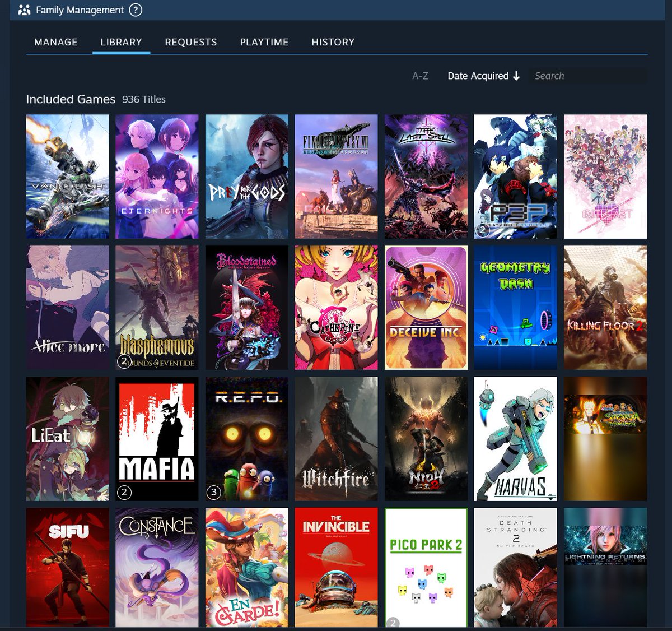Screen dimensions: 672x631
Task: Click the Mafia game cover
Action: (157, 439)
